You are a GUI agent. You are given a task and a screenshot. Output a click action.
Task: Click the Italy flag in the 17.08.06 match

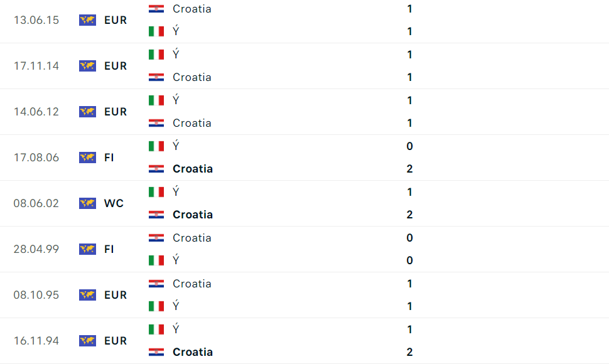point(156,146)
